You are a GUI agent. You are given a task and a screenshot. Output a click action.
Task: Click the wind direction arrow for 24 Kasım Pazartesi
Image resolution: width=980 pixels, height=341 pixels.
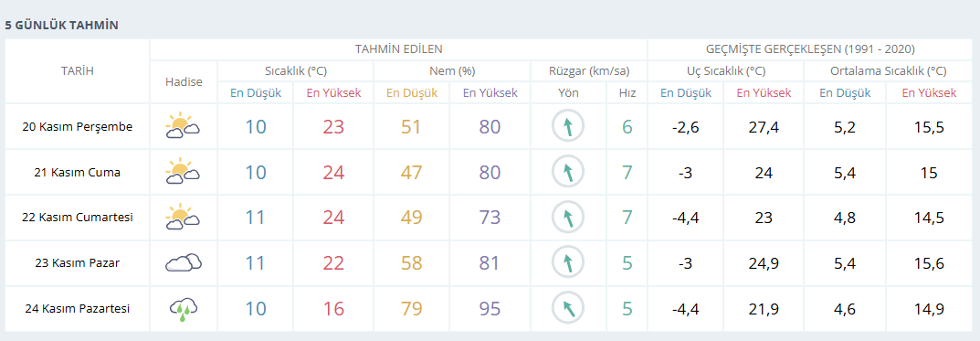click(x=567, y=309)
